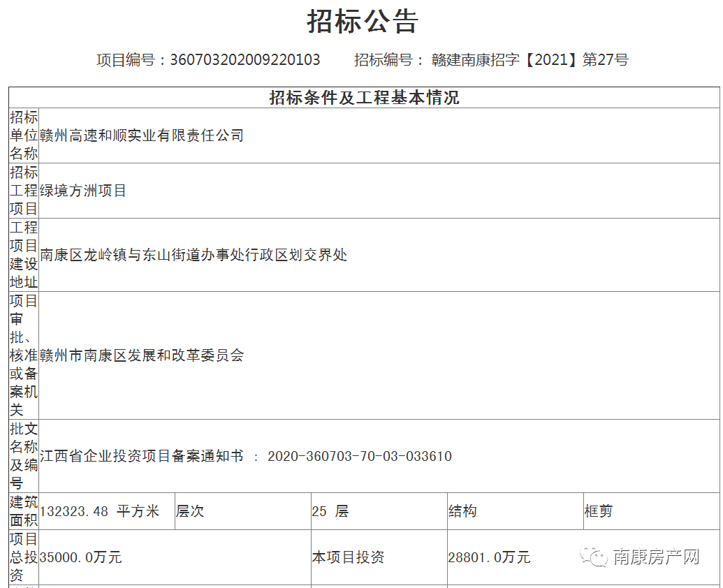Click the 层次 label cell
This screenshot has height=588, width=723.
(190, 511)
